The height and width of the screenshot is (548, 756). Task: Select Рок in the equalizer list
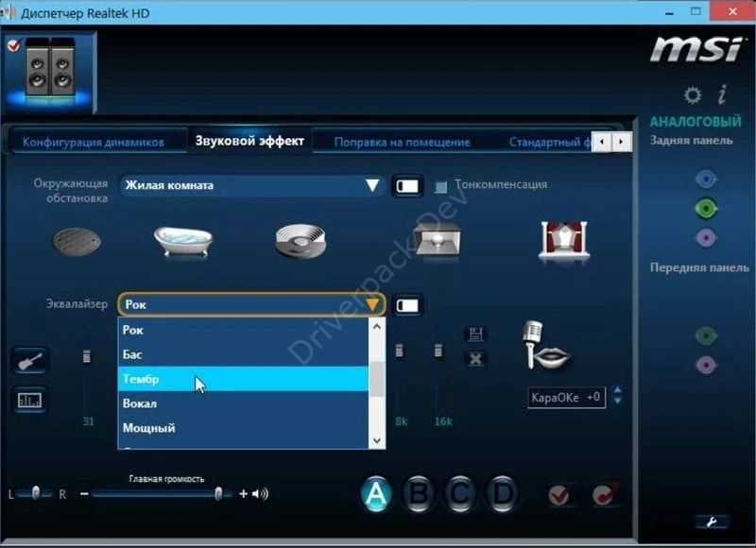coord(243,330)
